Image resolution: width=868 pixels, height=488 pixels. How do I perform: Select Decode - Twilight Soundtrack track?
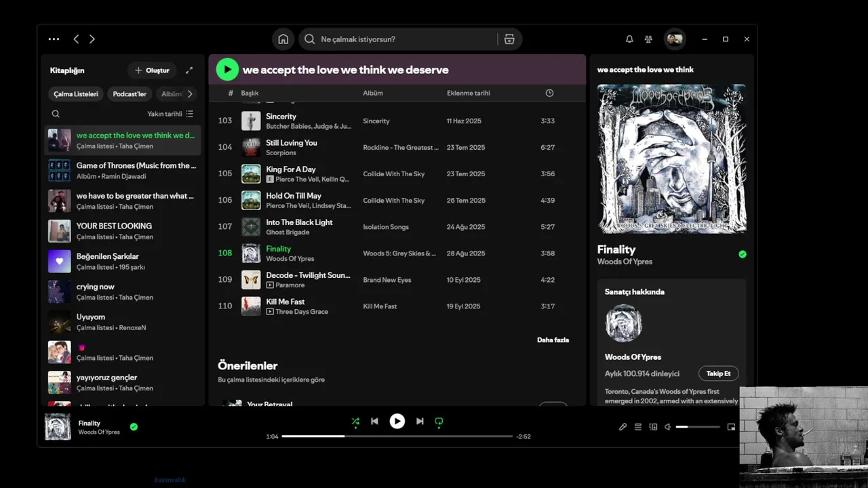397,280
